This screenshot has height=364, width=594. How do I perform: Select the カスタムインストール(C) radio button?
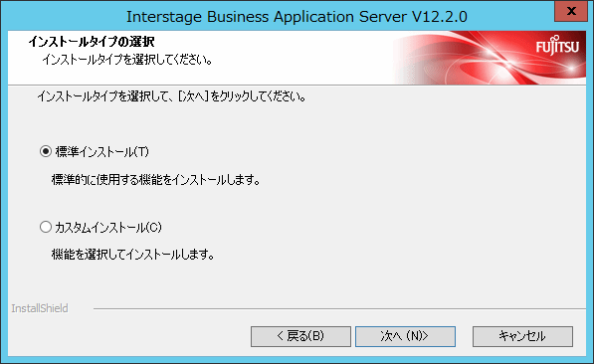[46, 228]
